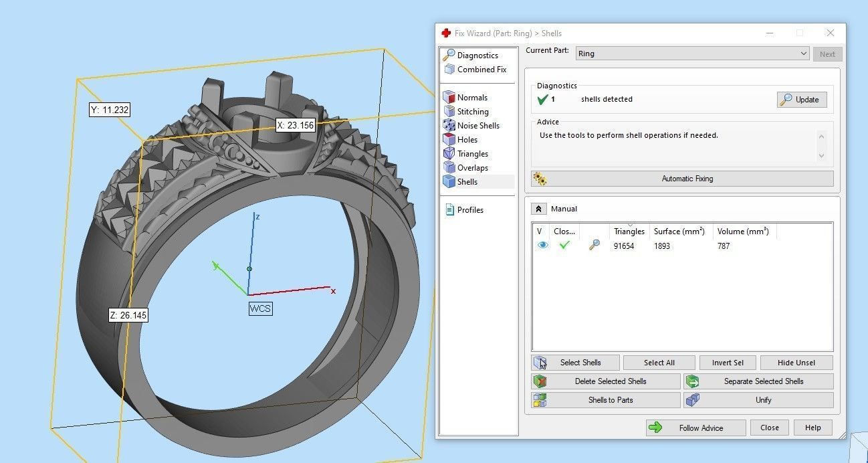Sort by Triangles column header

629,231
